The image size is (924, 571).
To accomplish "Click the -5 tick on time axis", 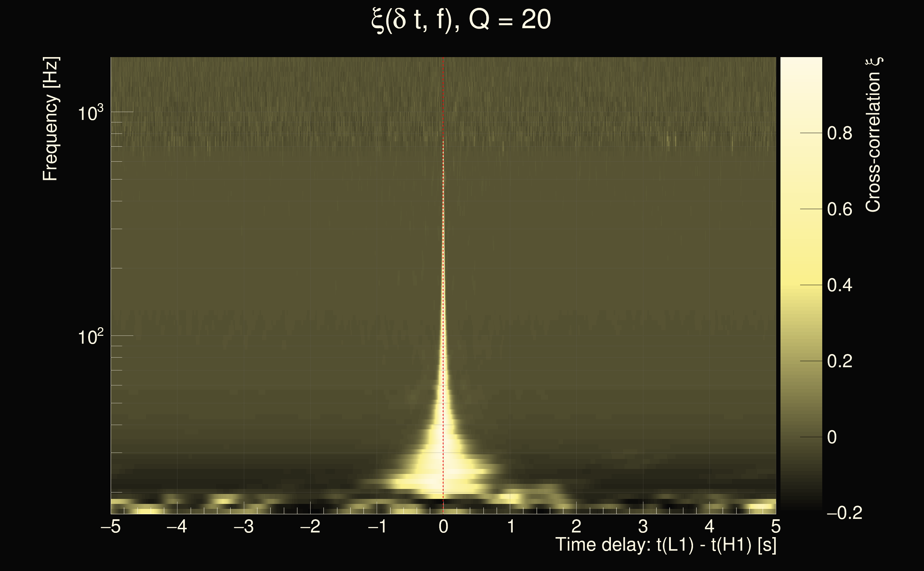I will click(111, 526).
